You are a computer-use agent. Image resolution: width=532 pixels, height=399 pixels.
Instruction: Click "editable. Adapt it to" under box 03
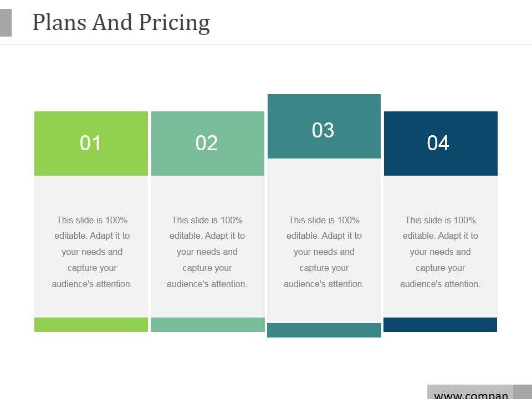coord(324,236)
